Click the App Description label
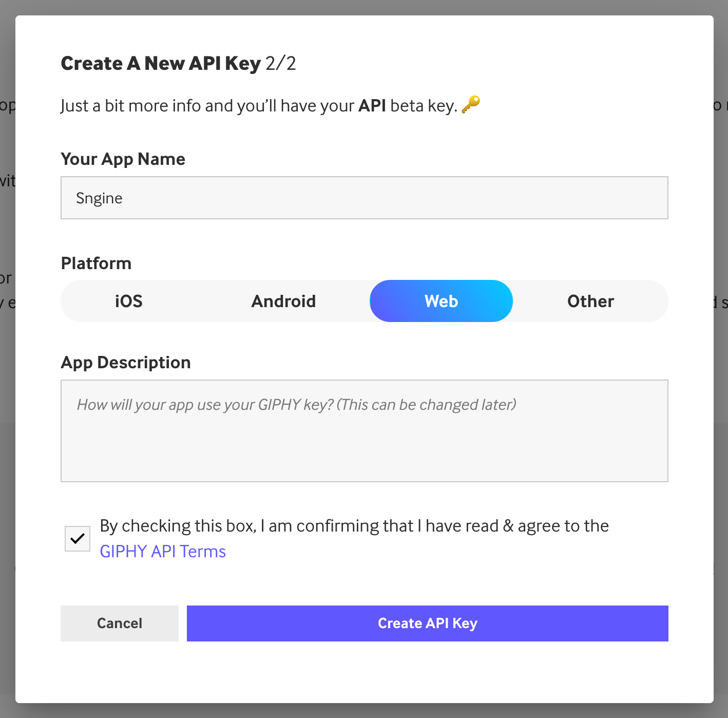This screenshot has width=728, height=718. coord(126,363)
